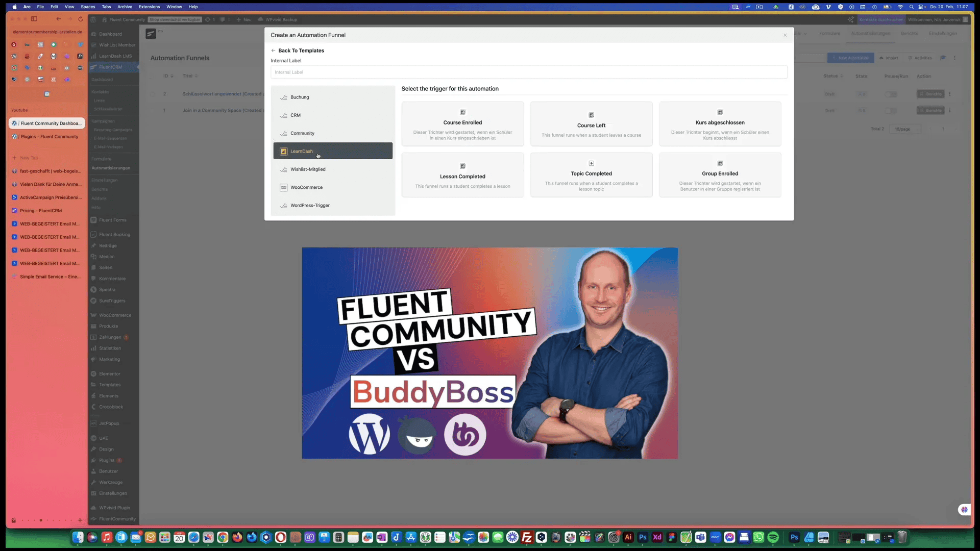This screenshot has height=551, width=980.
Task: Choose the Course Enrolled trigger card
Action: [462, 124]
